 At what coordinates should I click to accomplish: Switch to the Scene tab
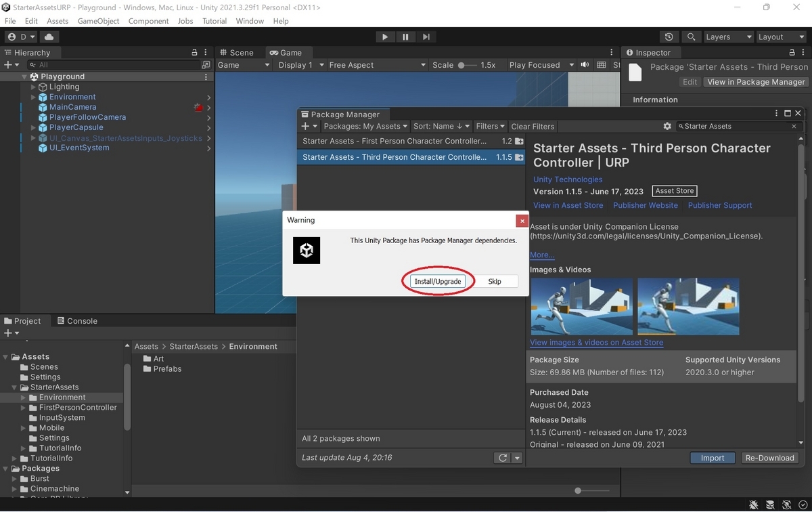pyautogui.click(x=236, y=52)
